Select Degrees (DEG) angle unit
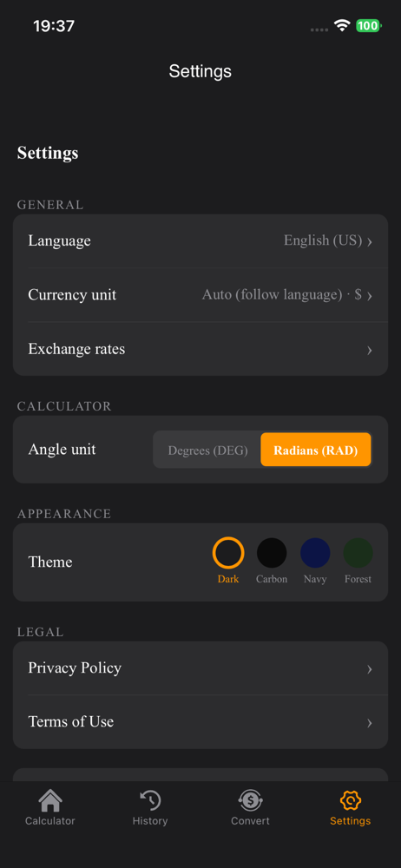Image resolution: width=401 pixels, height=868 pixels. point(207,450)
